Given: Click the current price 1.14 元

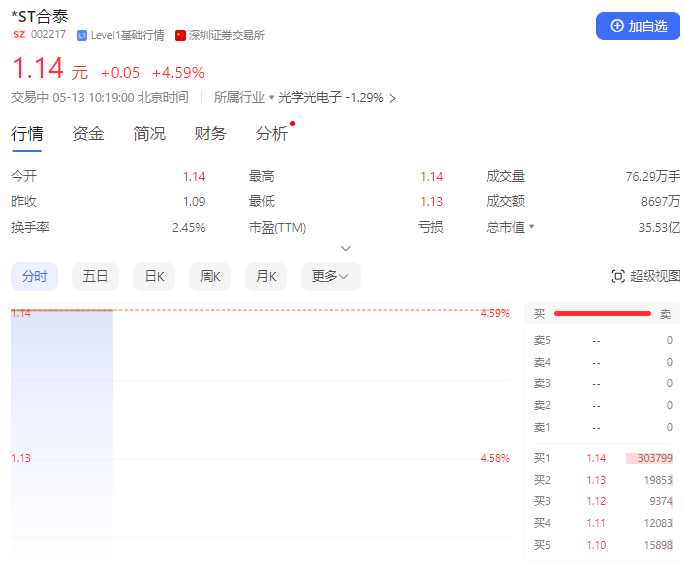Looking at the screenshot, I should tap(50, 68).
